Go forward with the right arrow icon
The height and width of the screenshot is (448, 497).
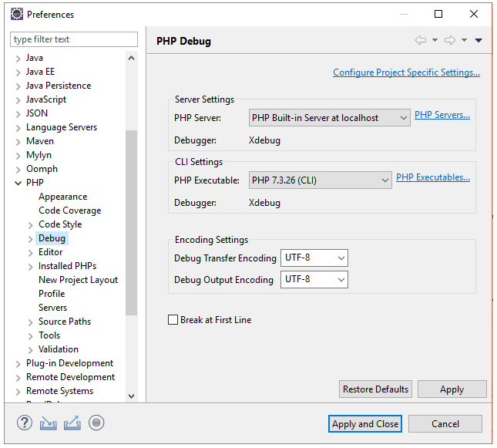[450, 40]
